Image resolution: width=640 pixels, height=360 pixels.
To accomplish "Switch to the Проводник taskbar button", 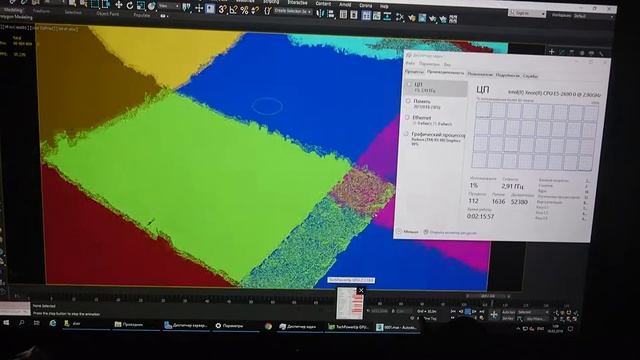I will (x=136, y=324).
